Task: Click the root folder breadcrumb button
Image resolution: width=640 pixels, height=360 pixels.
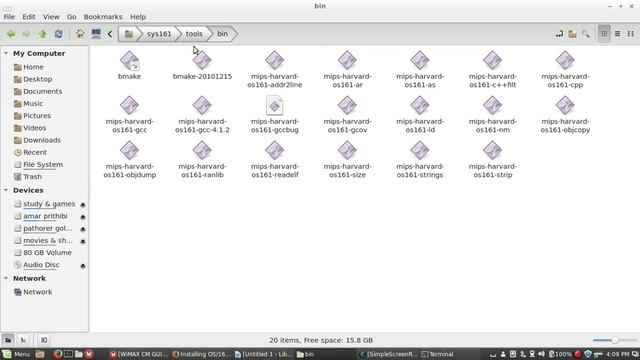Action: [x=129, y=34]
